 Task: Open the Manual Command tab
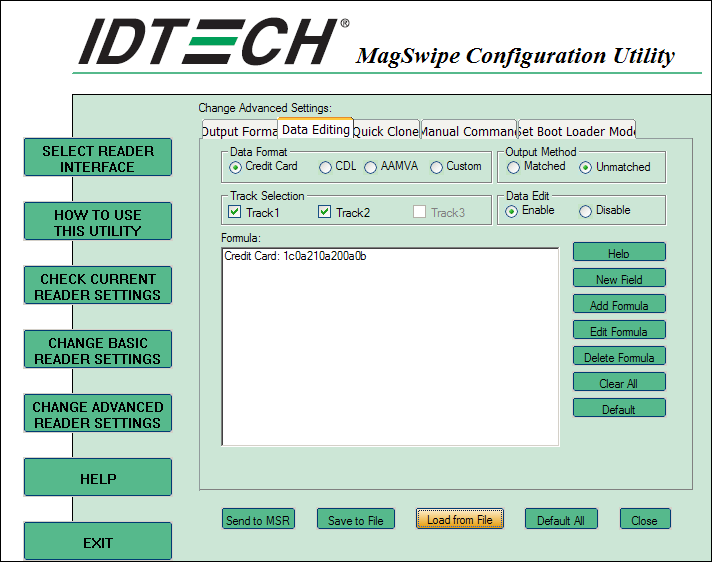[x=469, y=131]
